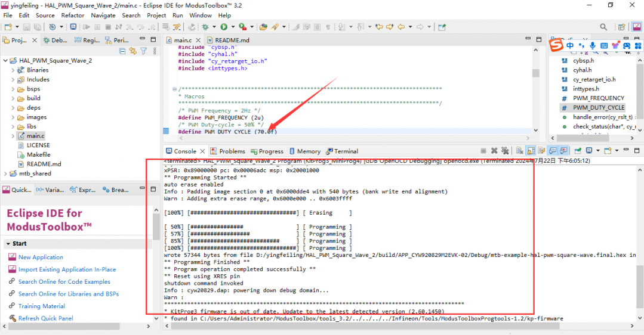Open the Run menu
Viewport: 644px width, 335px height.
(x=177, y=15)
